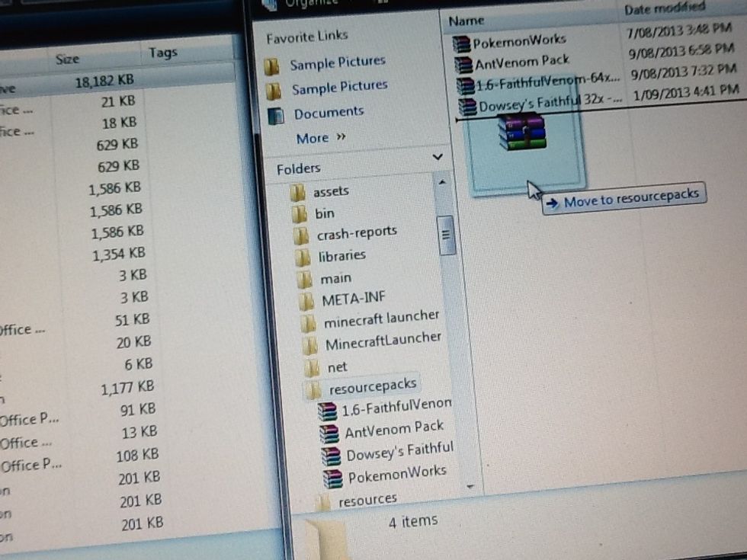Screen dimensions: 747x560
Task: Select 1.6-FaithfulVenom archive in folder tree
Action: 397,408
